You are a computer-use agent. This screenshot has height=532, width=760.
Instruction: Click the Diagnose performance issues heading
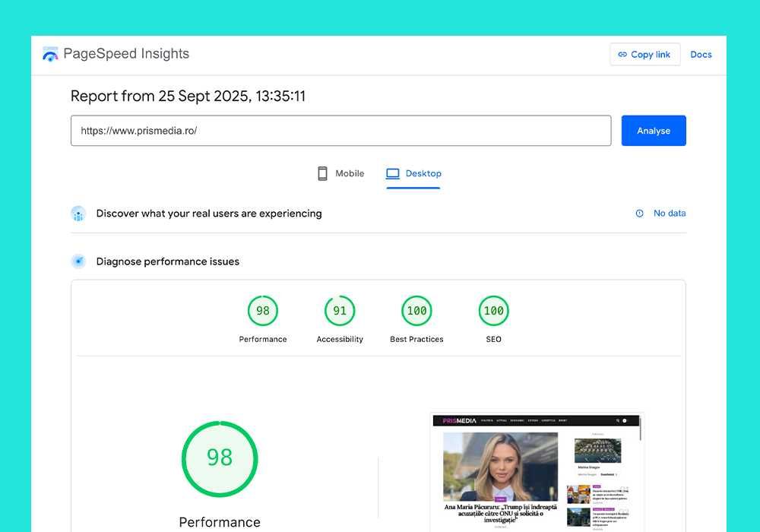pos(168,261)
